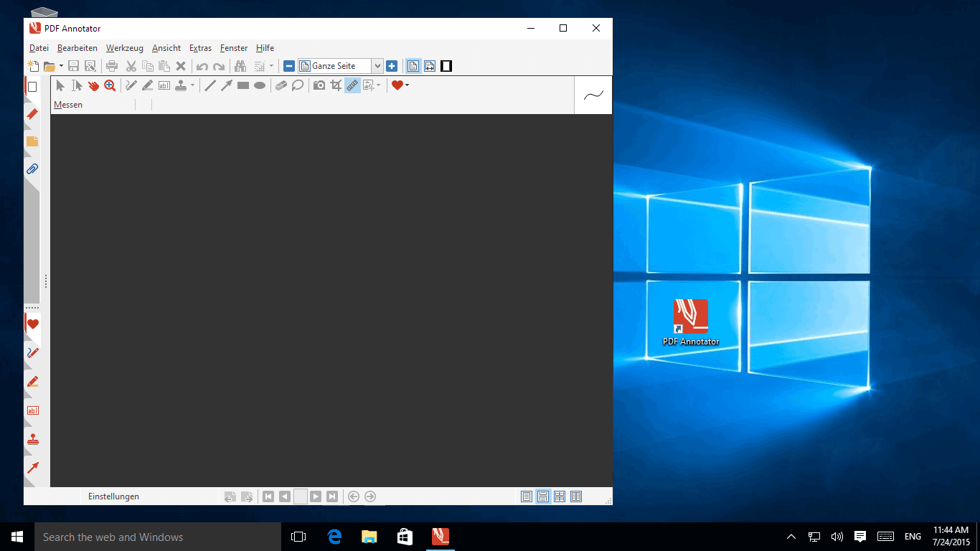Select the Text box tool
The image size is (980, 551).
164,85
